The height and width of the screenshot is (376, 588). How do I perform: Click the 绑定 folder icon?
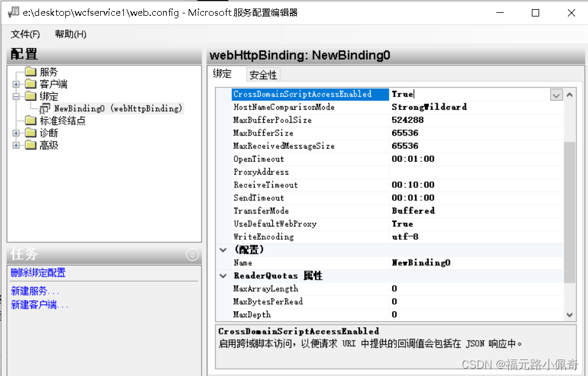(x=31, y=96)
